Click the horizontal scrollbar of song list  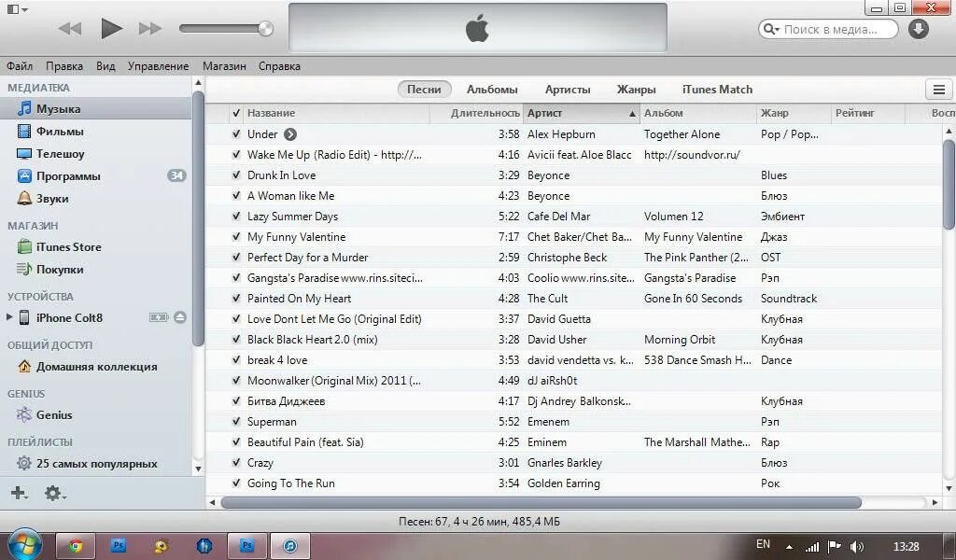(541, 503)
